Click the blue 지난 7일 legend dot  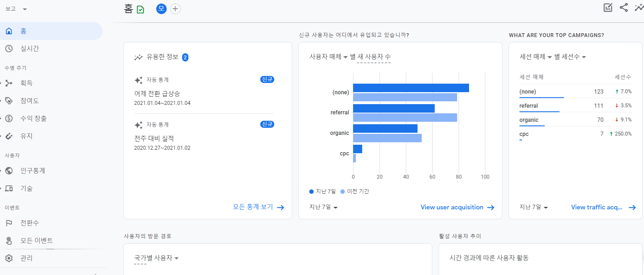point(311,192)
